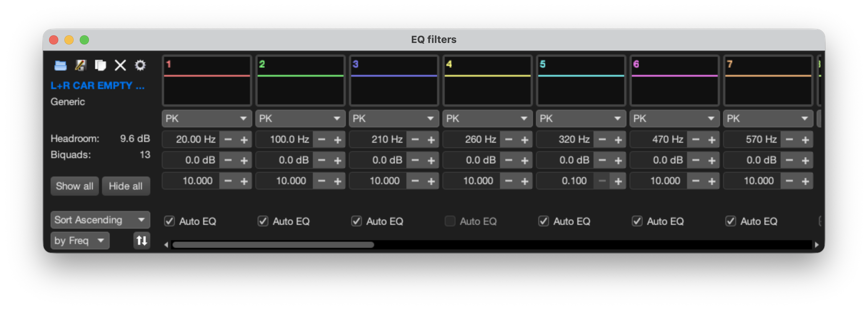Increase filter 5 Q from 0.100
868x310 pixels.
click(x=618, y=181)
